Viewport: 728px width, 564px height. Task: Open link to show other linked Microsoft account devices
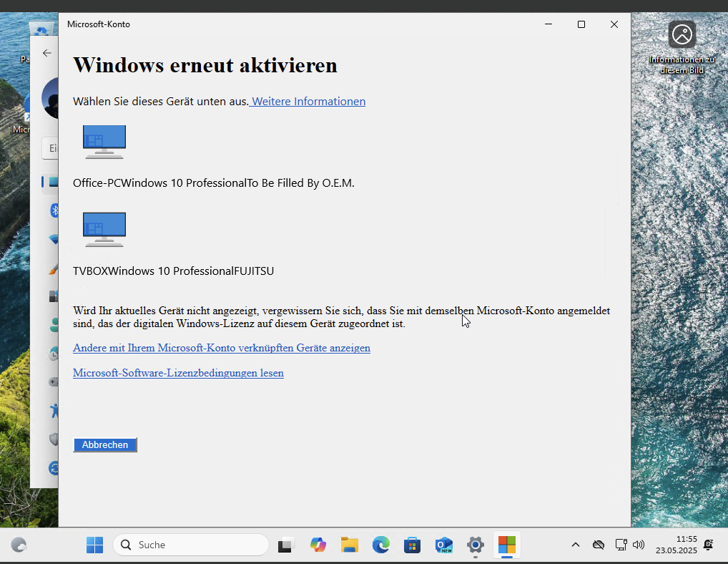pos(222,348)
